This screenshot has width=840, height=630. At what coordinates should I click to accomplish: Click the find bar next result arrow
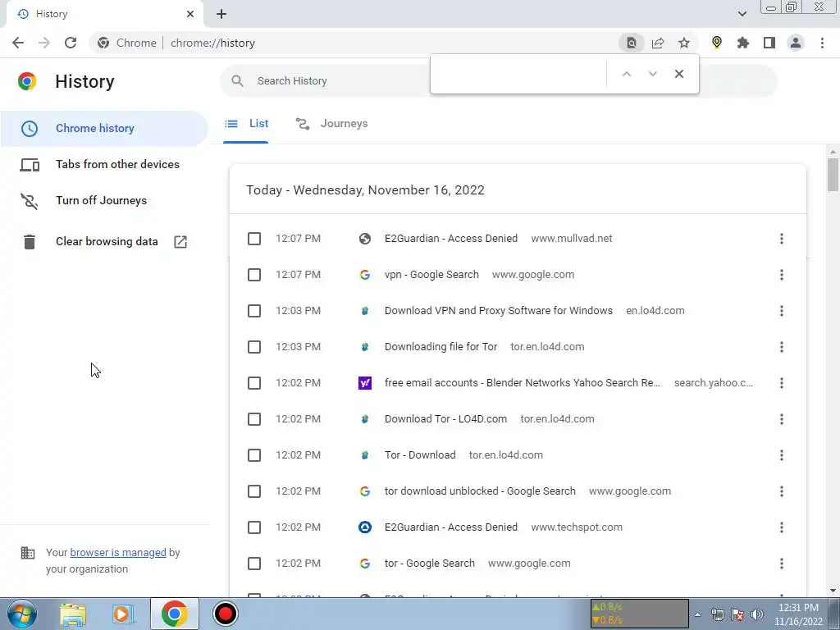point(652,74)
